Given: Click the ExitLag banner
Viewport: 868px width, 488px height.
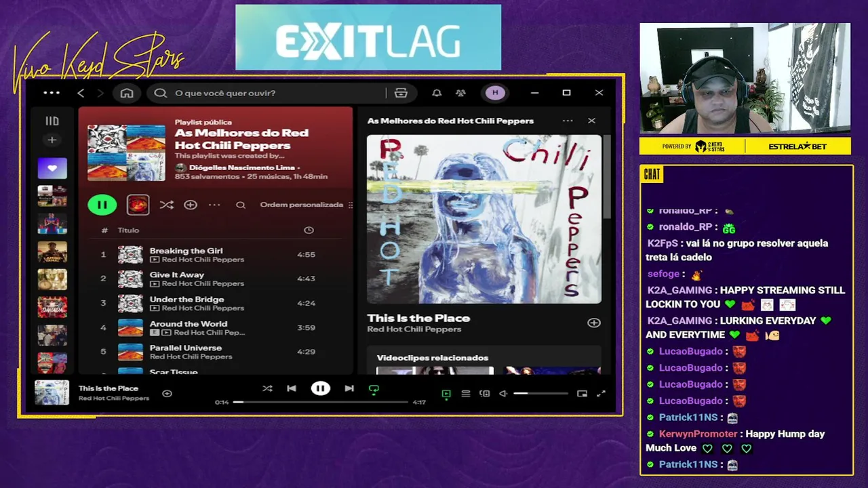Looking at the screenshot, I should click(368, 37).
